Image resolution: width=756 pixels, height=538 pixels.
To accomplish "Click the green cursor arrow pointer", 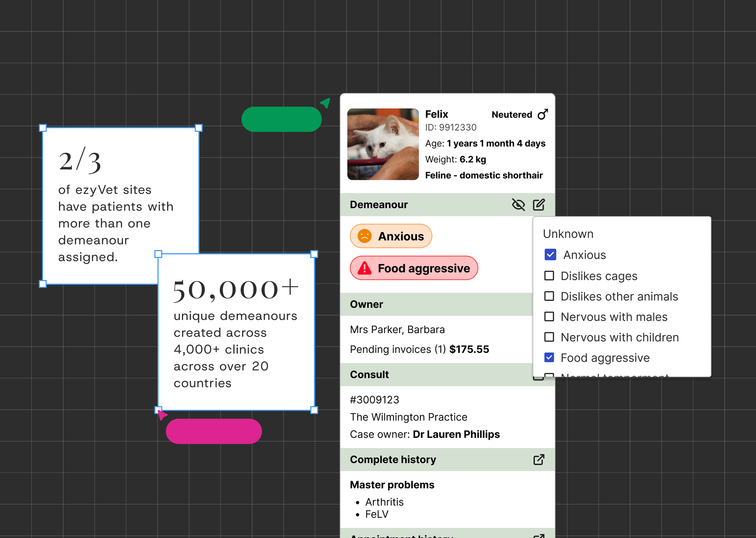I will pyautogui.click(x=326, y=103).
